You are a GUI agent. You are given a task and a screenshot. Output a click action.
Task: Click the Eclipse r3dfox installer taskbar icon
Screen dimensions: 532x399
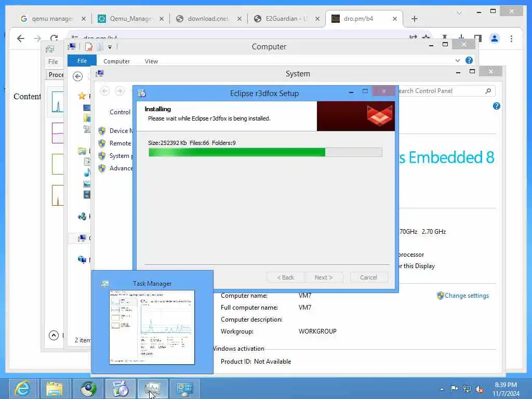click(120, 389)
